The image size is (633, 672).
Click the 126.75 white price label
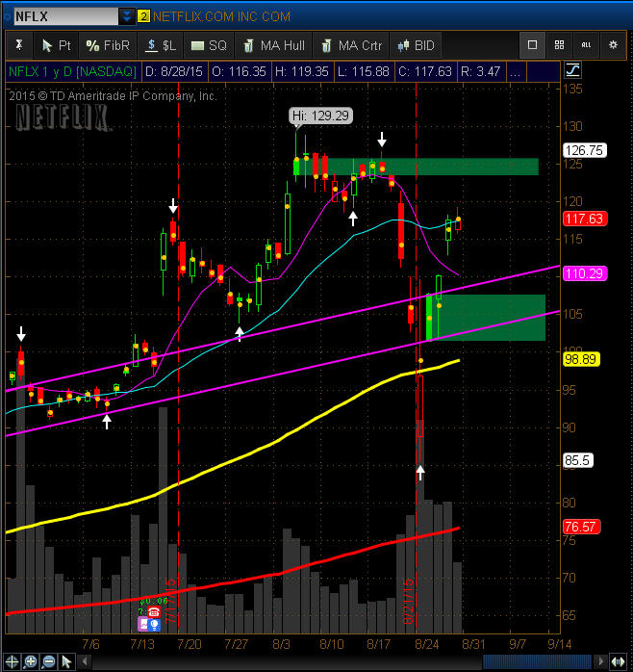pyautogui.click(x=584, y=150)
